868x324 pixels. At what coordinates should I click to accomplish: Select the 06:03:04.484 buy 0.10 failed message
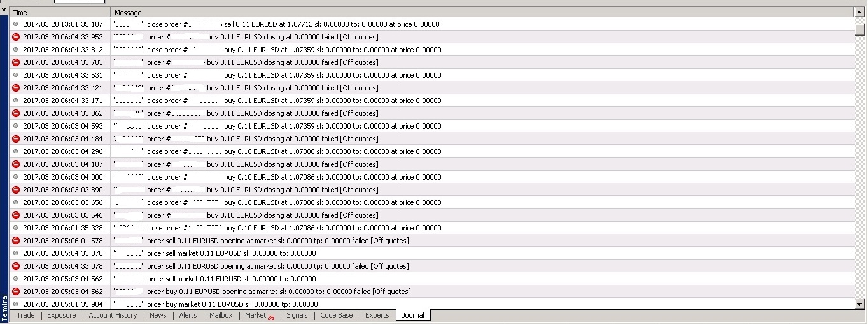(246, 139)
